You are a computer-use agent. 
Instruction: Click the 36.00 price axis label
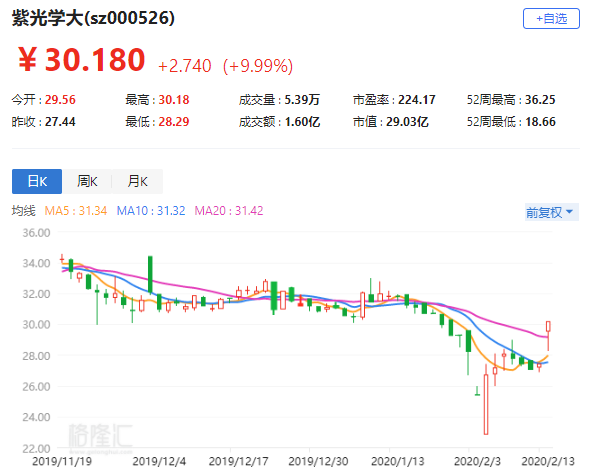point(36,233)
